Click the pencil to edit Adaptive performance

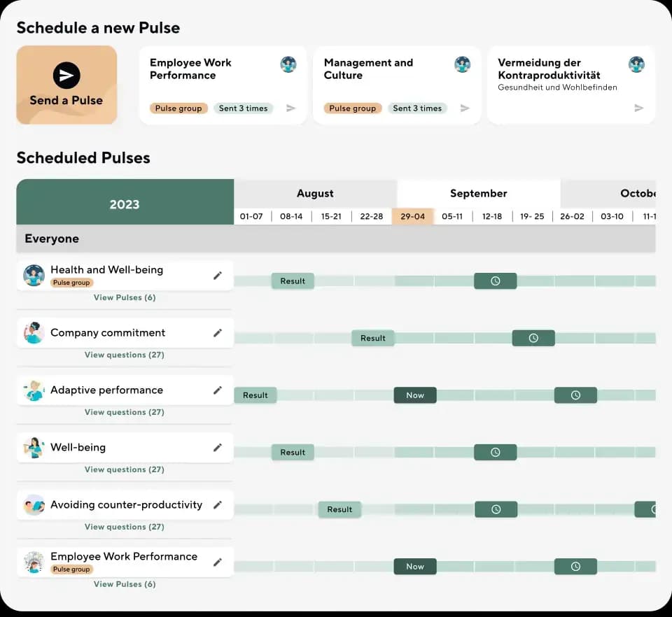(218, 390)
